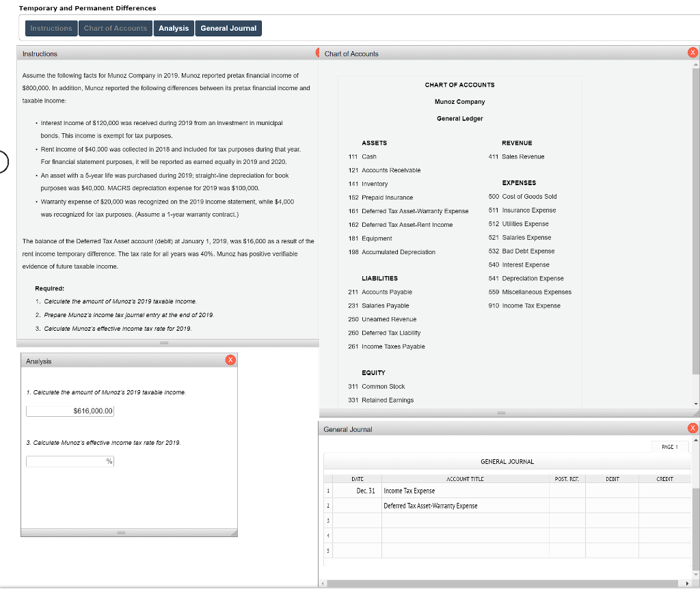Open the Chart of Accounts tab
This screenshot has height=589, width=700.
pos(115,29)
